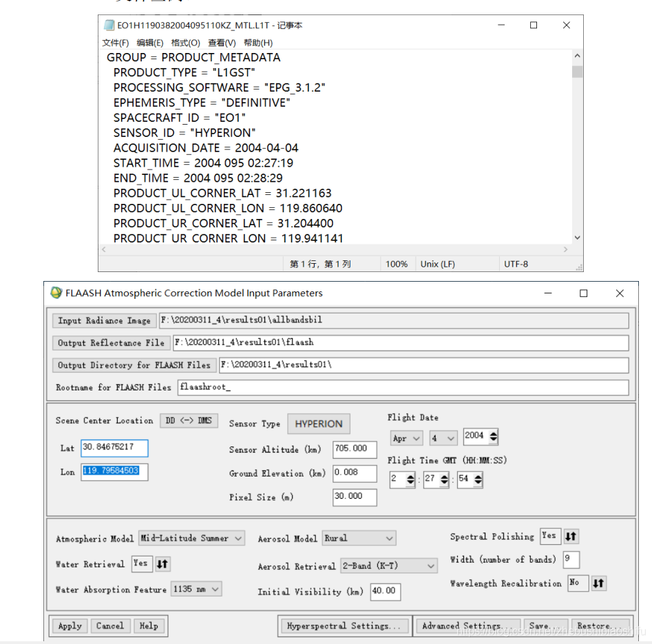Click the PRODUCT_UL_CORNER_LAT line

222,194
